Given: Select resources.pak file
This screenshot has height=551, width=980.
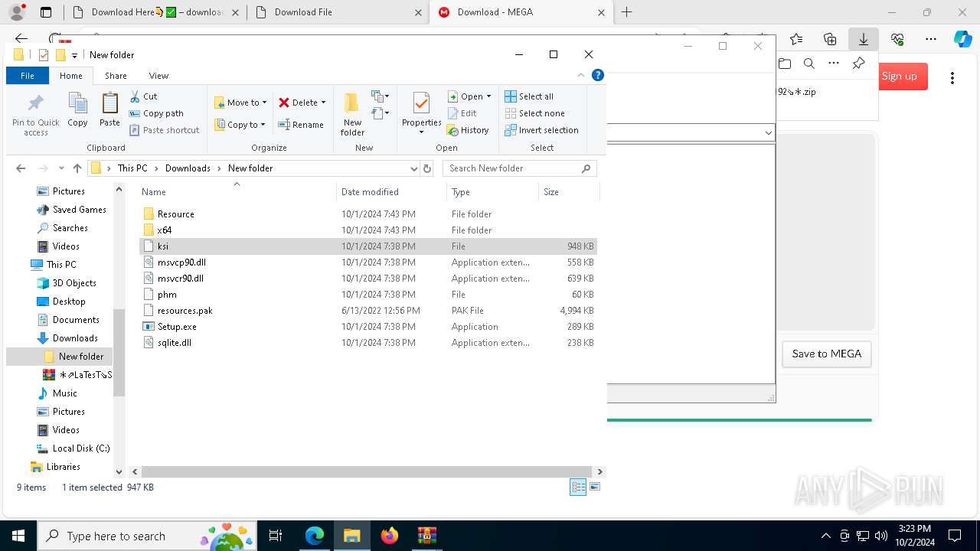Looking at the screenshot, I should (x=367, y=311).
